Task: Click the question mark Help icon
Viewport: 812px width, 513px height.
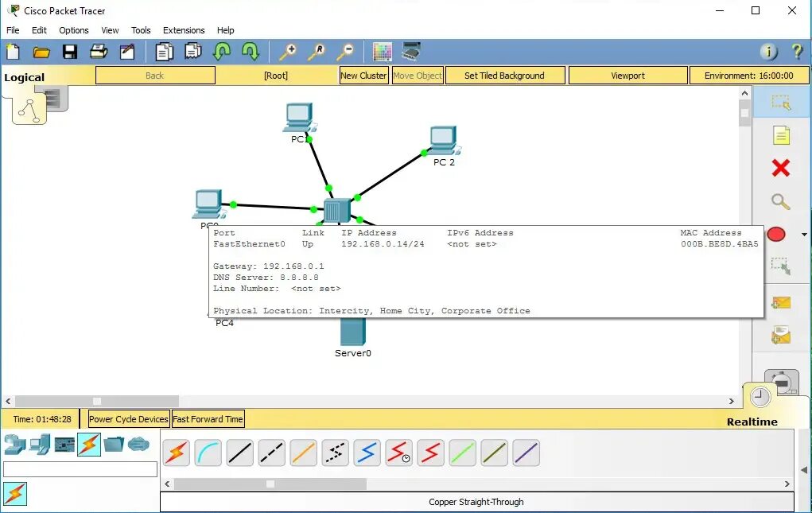Action: (x=797, y=52)
